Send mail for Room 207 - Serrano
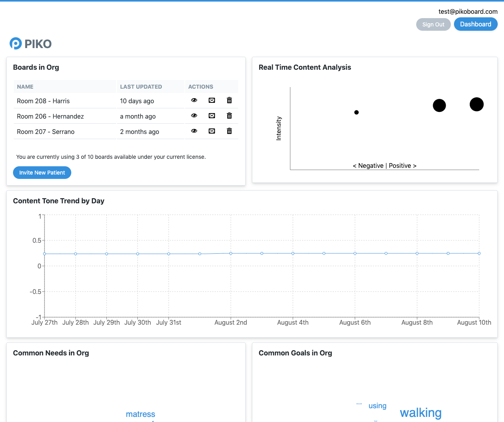Image resolution: width=504 pixels, height=422 pixels. tap(212, 131)
